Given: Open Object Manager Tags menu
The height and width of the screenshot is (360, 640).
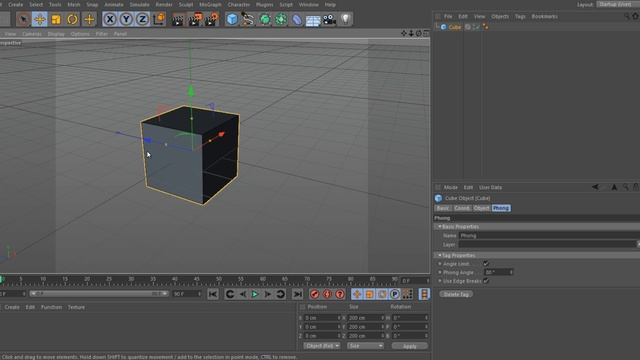Looking at the screenshot, I should pyautogui.click(x=520, y=16).
